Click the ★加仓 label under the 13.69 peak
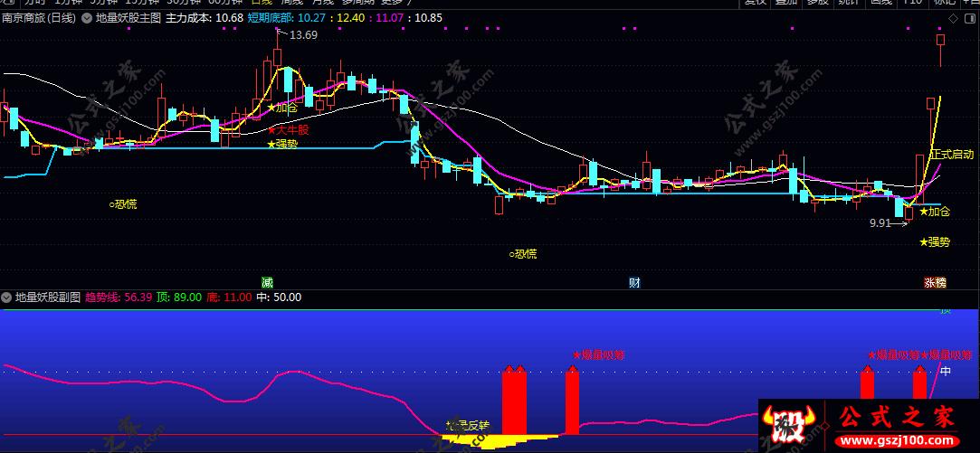 point(282,109)
